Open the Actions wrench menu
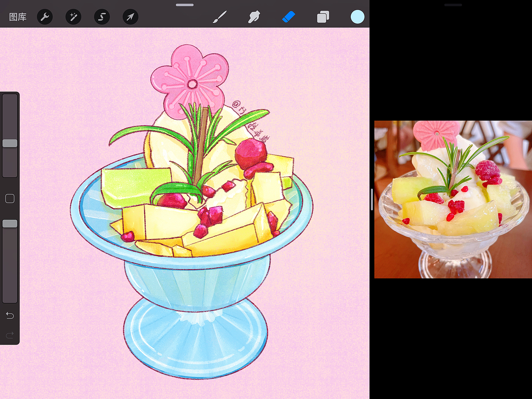532x399 pixels. coord(44,17)
